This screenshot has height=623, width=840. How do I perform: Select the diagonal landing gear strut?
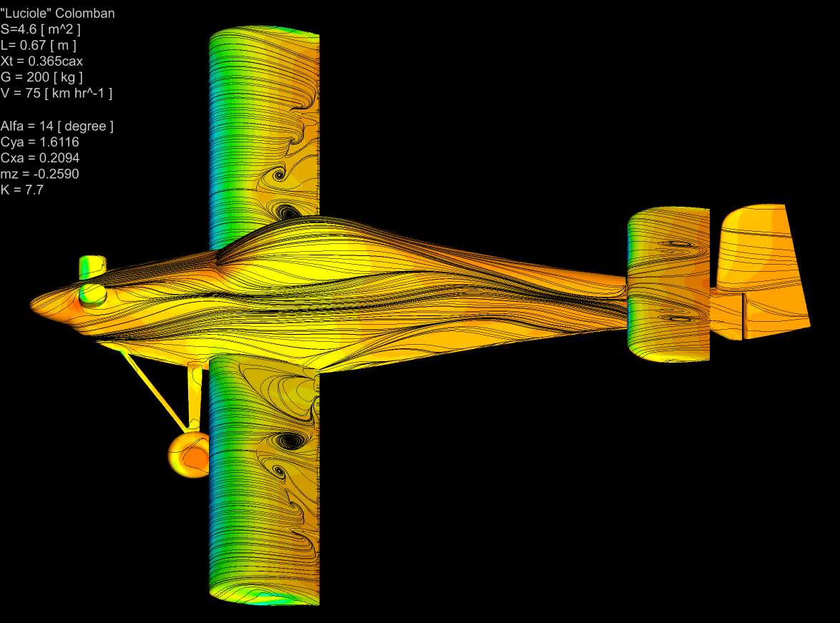tap(152, 390)
